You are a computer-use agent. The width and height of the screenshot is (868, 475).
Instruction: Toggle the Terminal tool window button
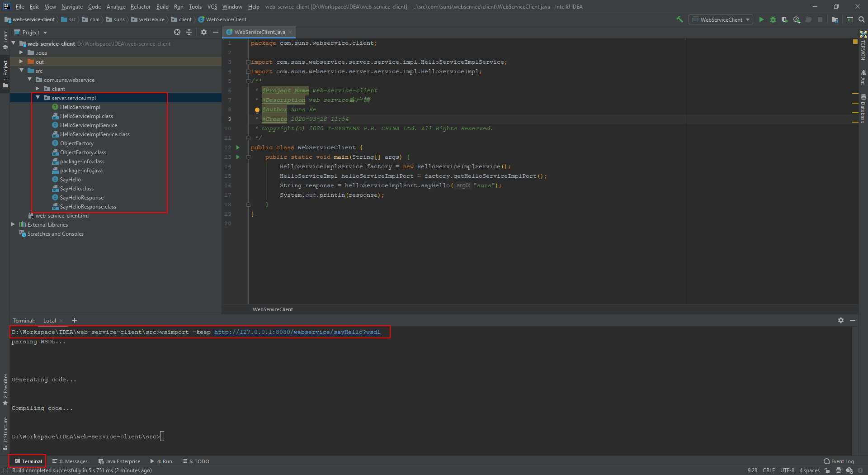28,461
